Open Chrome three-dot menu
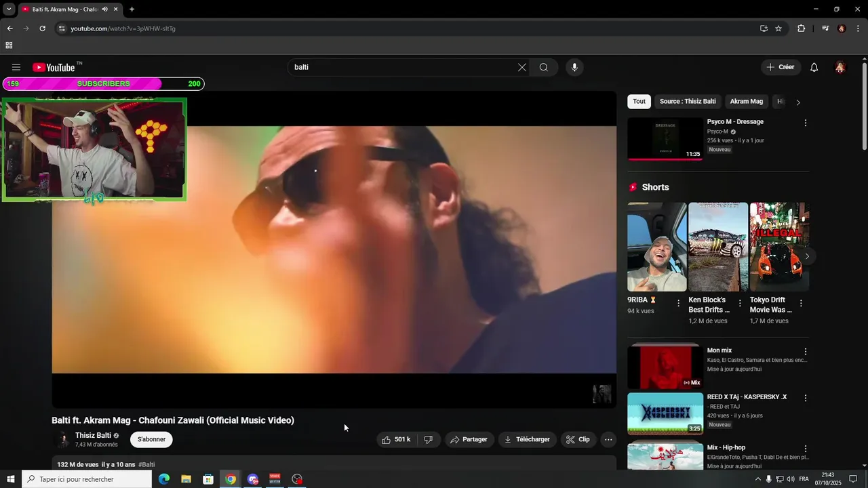868x488 pixels. [859, 28]
